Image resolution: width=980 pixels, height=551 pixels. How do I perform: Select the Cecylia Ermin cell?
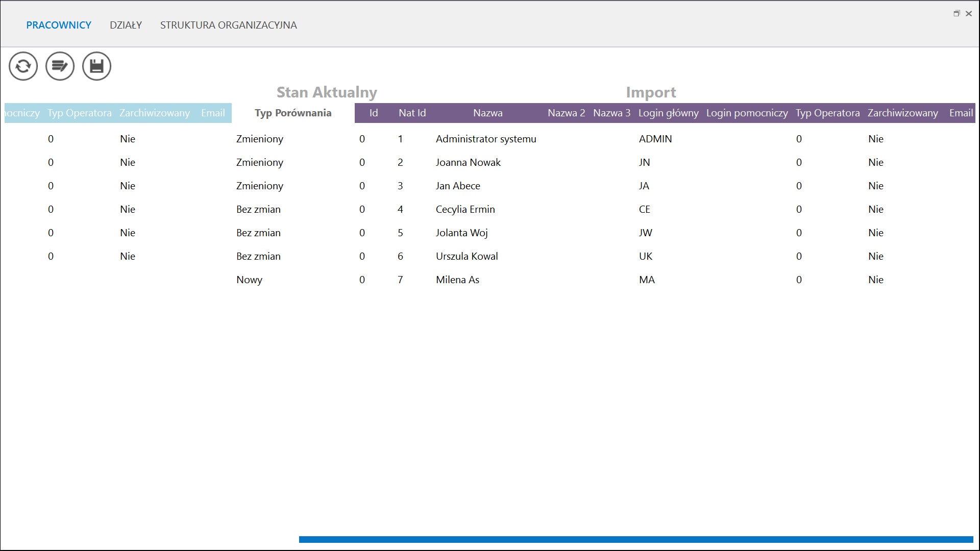pyautogui.click(x=465, y=209)
